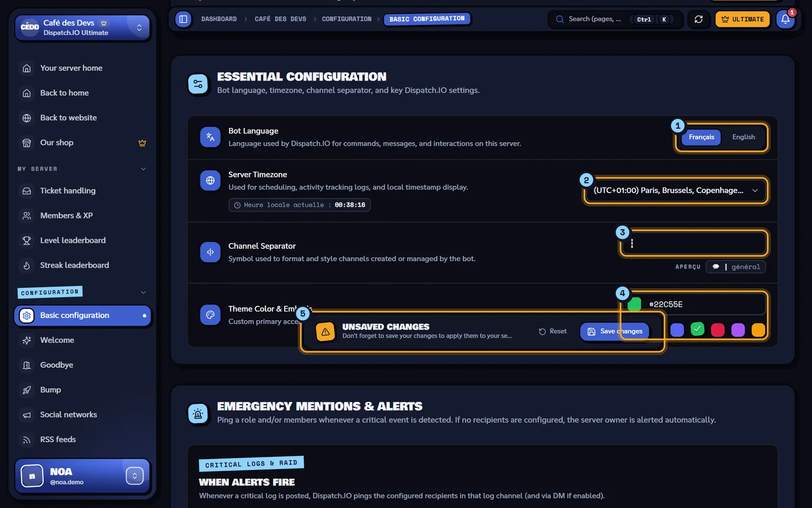Click Save changes button
The height and width of the screenshot is (508, 812).
[615, 332]
